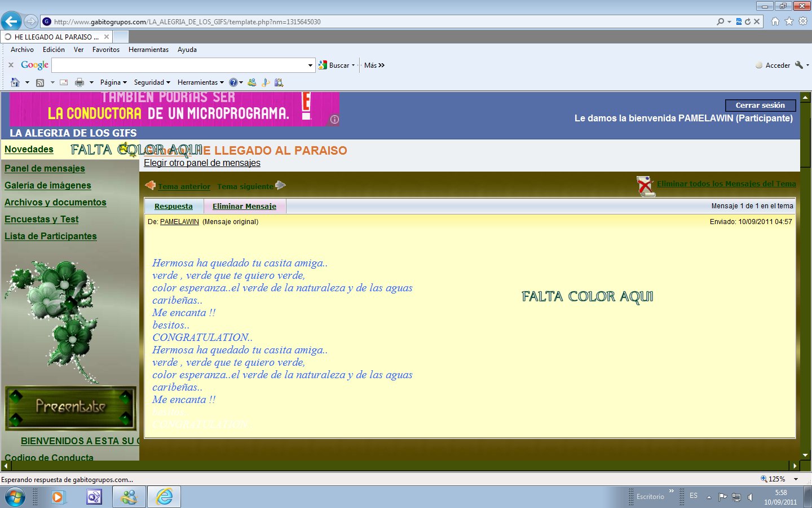This screenshot has width=812, height=508.
Task: Refresh the page with reload icon
Action: (x=748, y=21)
